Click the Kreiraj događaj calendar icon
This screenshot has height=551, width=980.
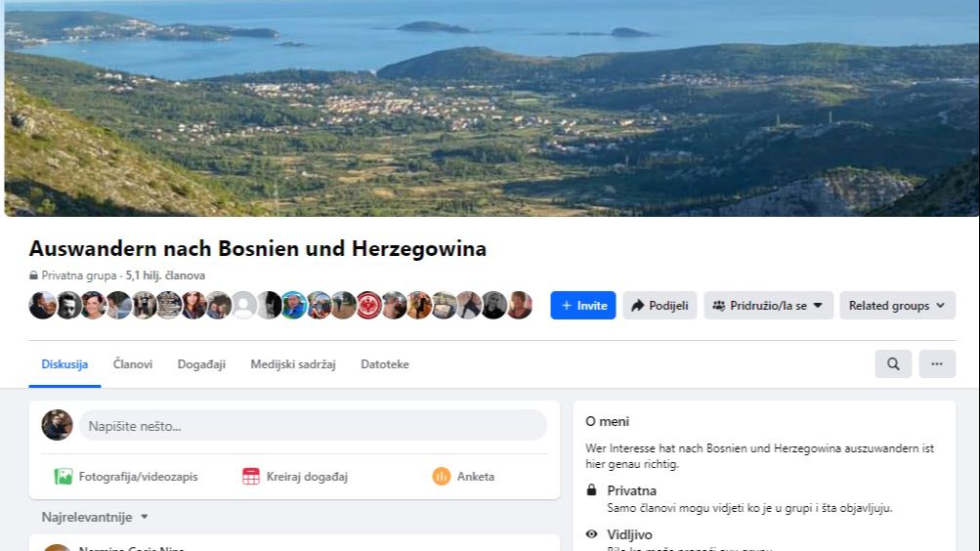251,477
